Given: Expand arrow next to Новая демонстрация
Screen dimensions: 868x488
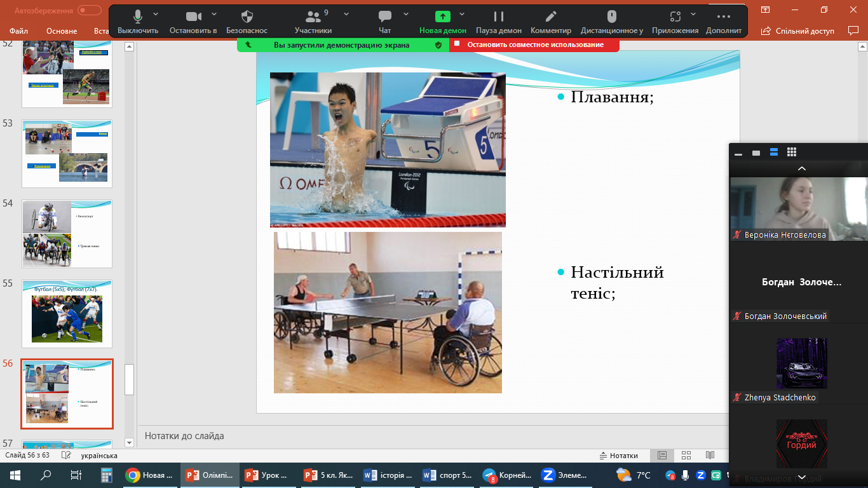Looking at the screenshot, I should tap(462, 14).
